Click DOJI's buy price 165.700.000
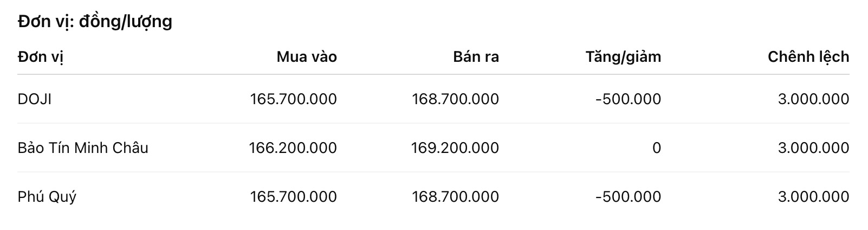868x230 pixels. [x=293, y=99]
